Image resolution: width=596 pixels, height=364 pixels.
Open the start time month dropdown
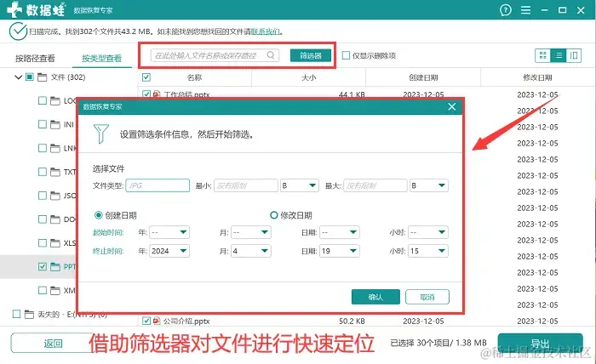point(251,232)
